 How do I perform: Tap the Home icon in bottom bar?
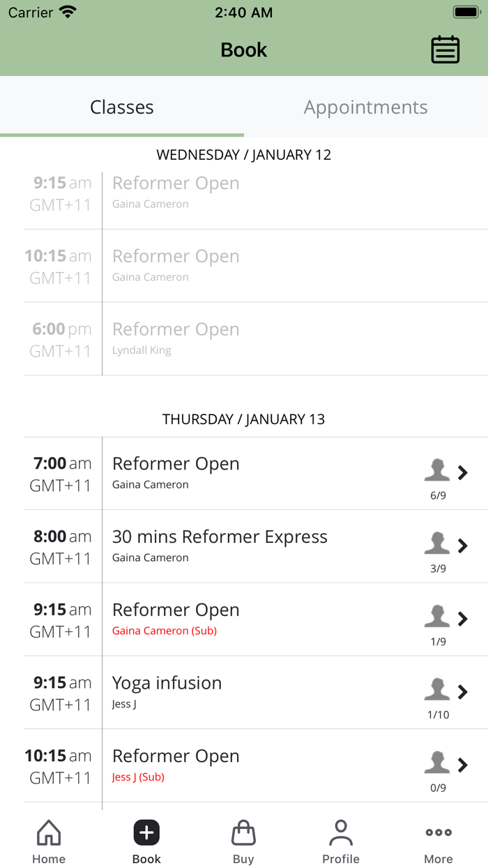click(49, 832)
